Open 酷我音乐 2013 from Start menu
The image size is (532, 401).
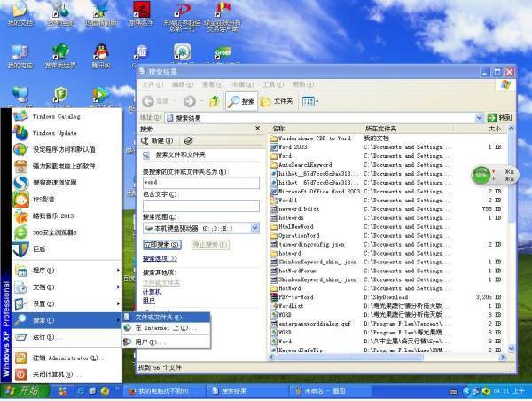(x=56, y=216)
